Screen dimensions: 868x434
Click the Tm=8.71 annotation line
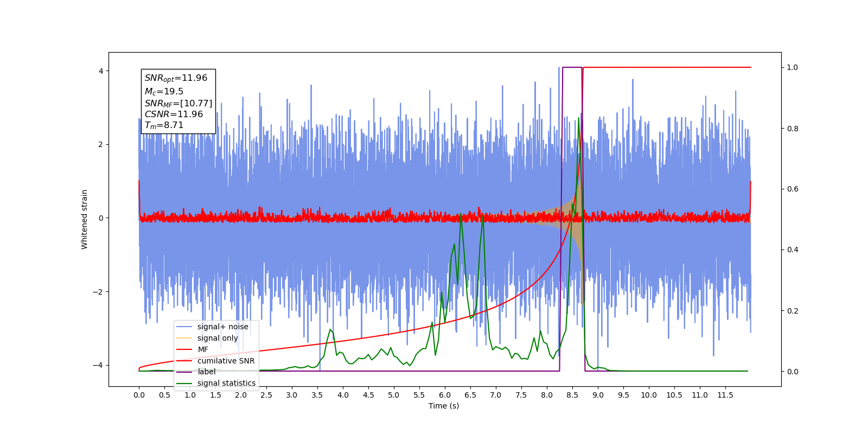[164, 125]
